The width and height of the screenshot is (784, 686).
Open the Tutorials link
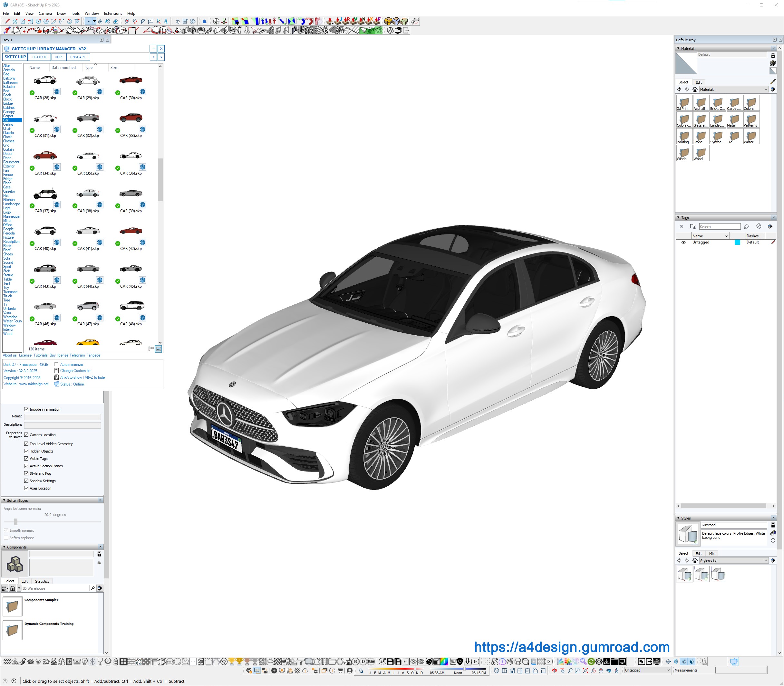(40, 355)
